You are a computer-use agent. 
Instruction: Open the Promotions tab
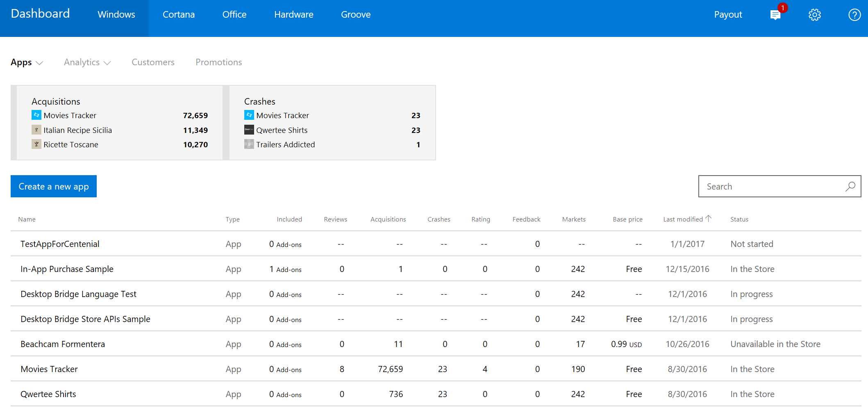(218, 62)
